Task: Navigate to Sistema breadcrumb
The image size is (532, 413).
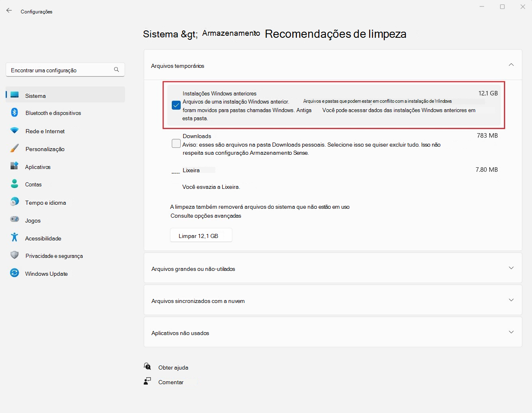Action: pyautogui.click(x=160, y=34)
